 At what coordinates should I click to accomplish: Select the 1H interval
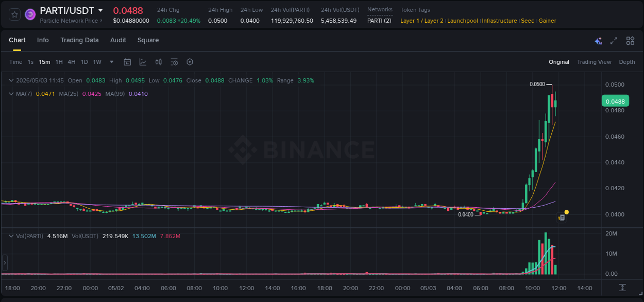(59, 62)
